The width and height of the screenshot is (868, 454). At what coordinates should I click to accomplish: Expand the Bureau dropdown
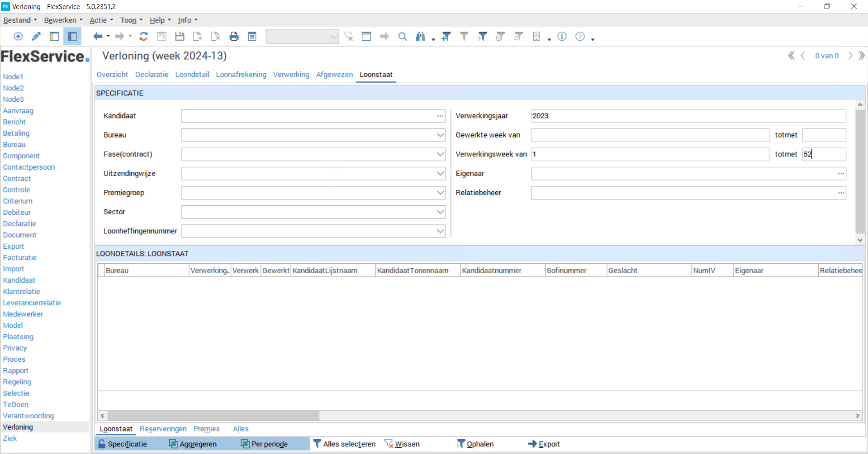[x=440, y=135]
